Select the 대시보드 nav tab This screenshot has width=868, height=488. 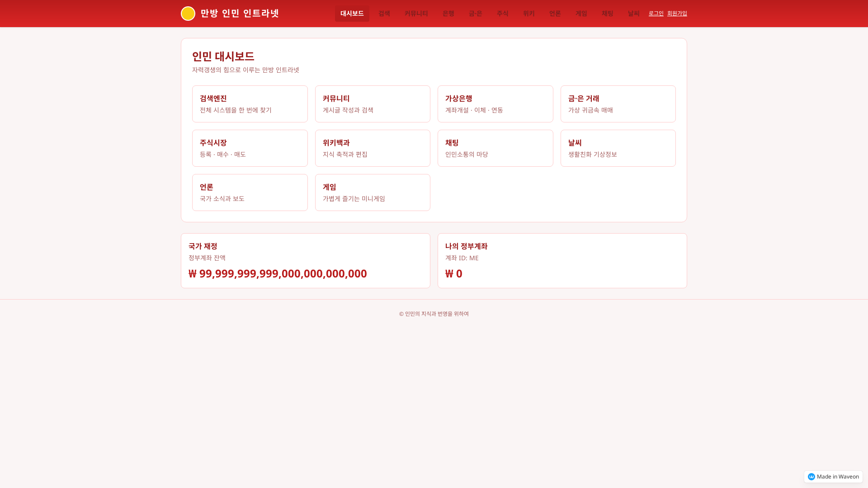(352, 14)
